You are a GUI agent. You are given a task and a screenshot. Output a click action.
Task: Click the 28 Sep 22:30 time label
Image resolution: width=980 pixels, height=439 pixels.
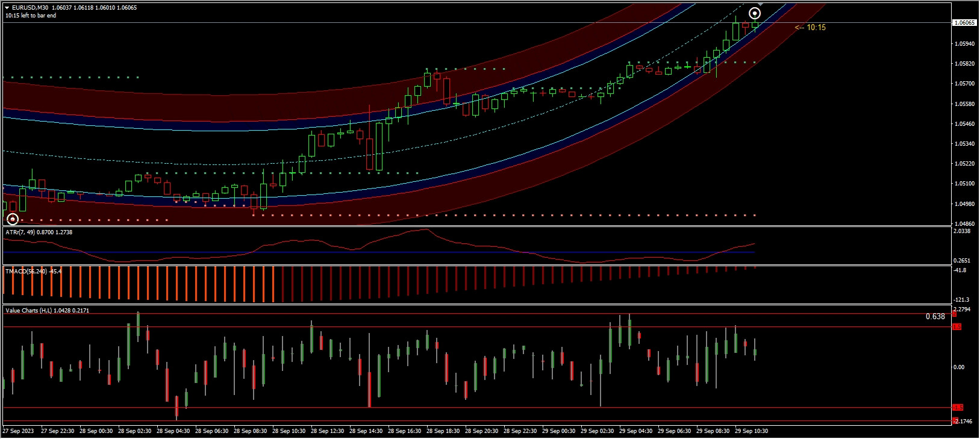(x=520, y=431)
